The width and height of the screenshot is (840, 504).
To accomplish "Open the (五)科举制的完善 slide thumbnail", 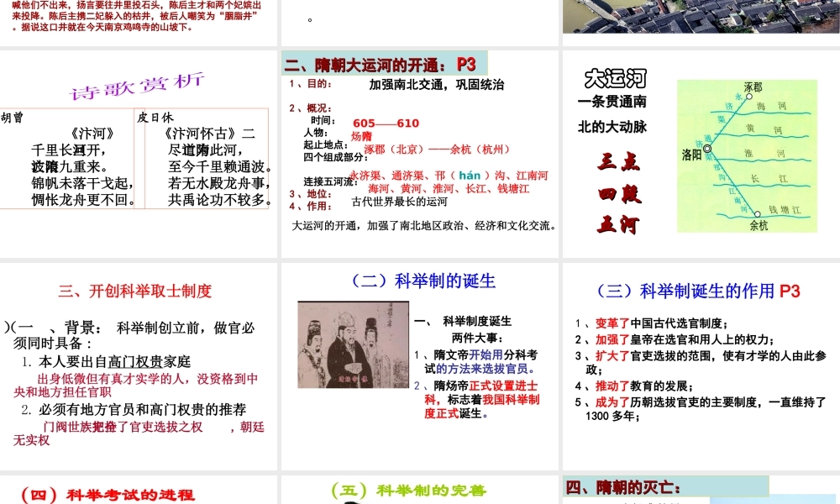I will pos(420,490).
